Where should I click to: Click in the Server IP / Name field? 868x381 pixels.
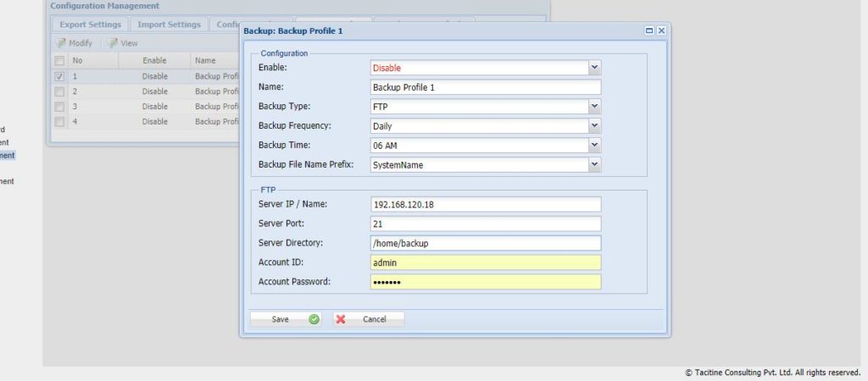pos(485,204)
